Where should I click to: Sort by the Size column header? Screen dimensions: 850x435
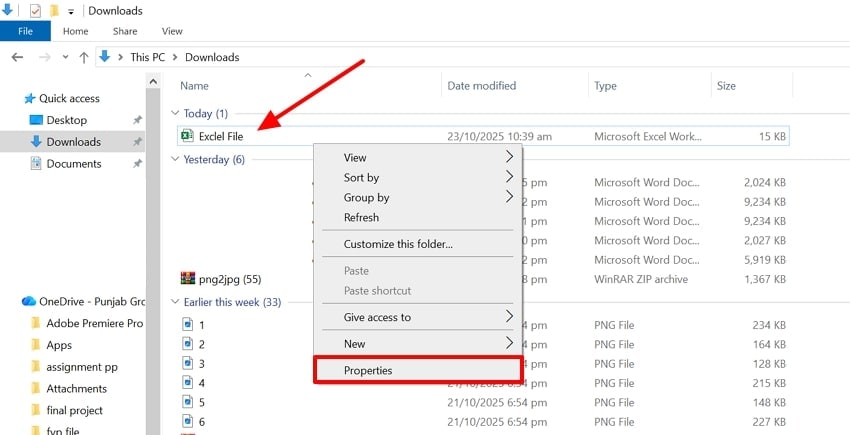click(x=726, y=86)
